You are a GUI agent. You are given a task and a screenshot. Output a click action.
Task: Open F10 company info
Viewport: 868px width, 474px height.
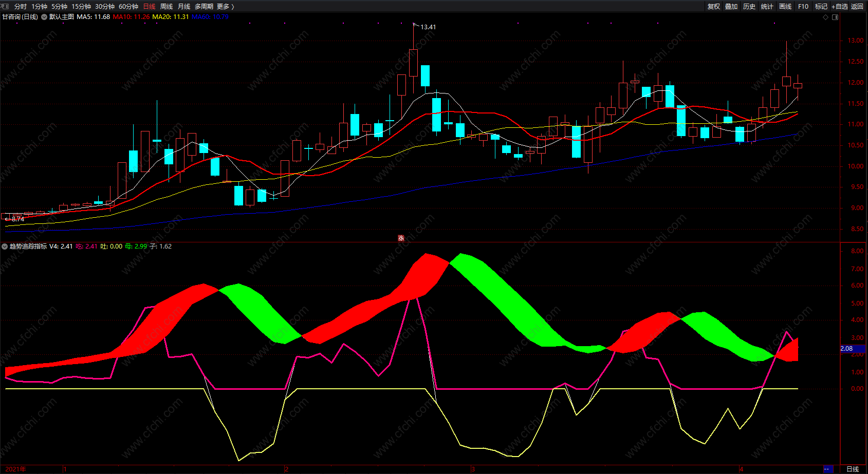tap(803, 7)
